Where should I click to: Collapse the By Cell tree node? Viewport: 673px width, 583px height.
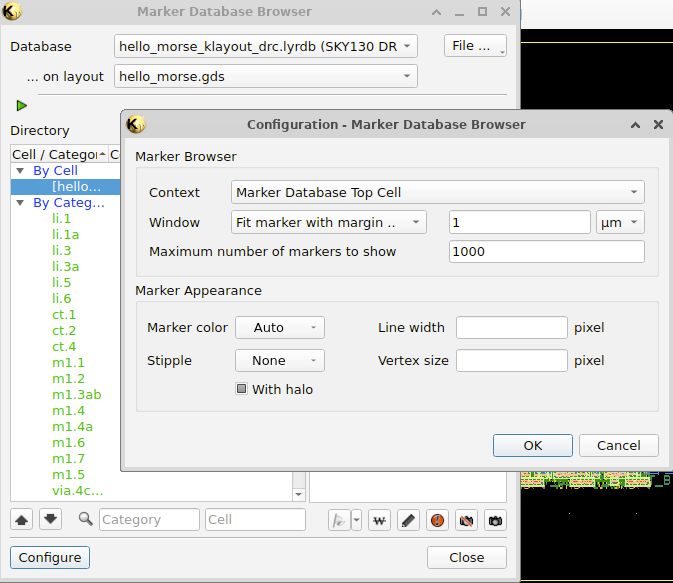click(x=19, y=171)
